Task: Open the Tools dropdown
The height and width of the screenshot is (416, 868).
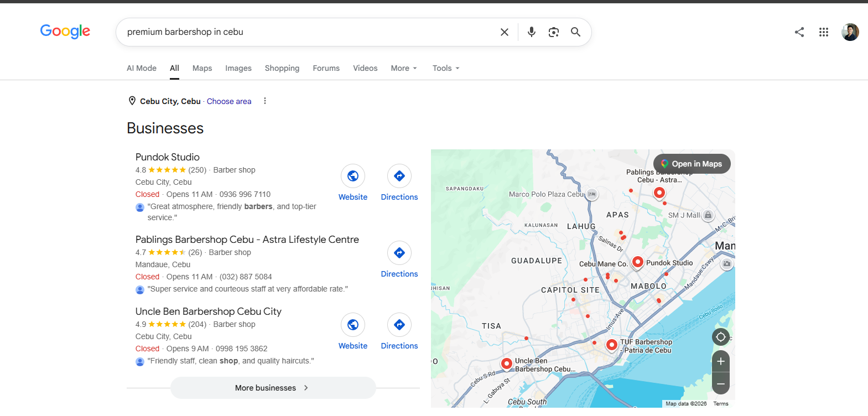Action: point(446,68)
